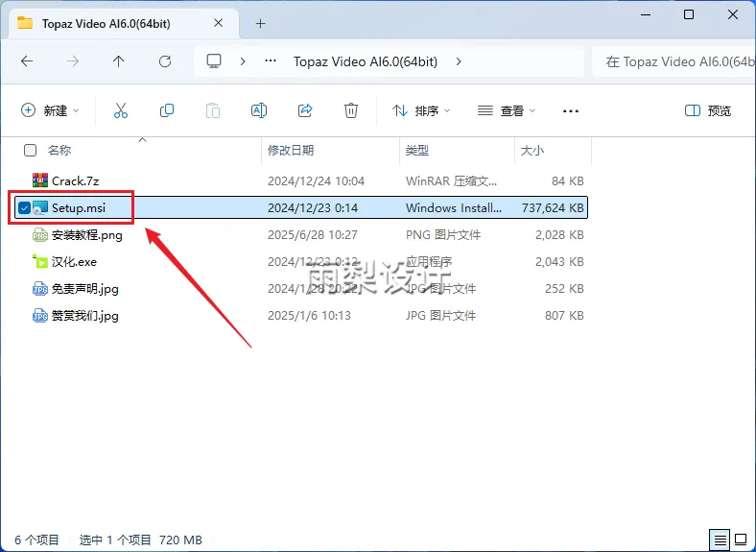The width and height of the screenshot is (756, 552).
Task: Click the size 252 KB
Action: click(x=564, y=289)
